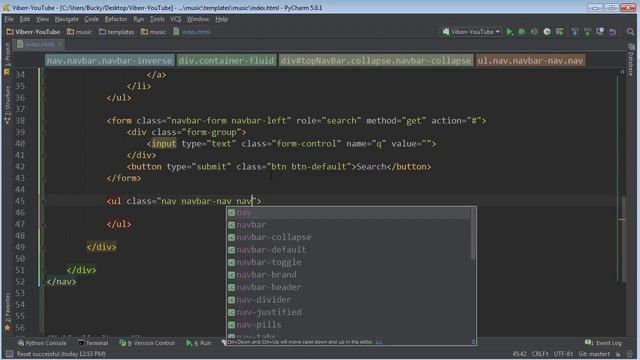Open the Favorites tool window strip
Image resolution: width=640 pixels, height=360 pixels.
tap(7, 312)
